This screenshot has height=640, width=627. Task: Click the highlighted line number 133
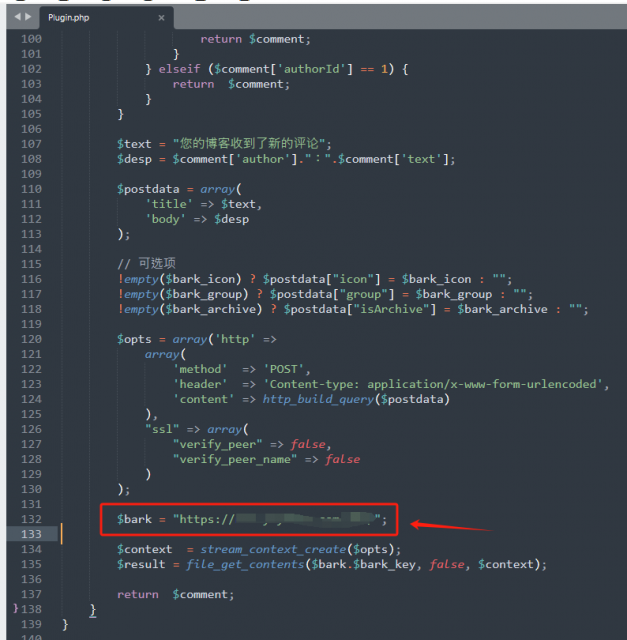[31, 534]
